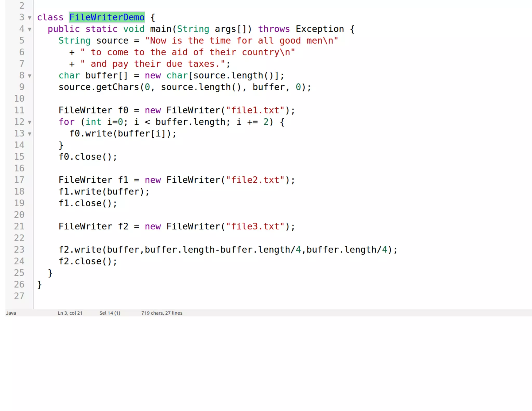This screenshot has width=532, height=411.
Task: Click the f1.write(buffer) statement
Action: (104, 191)
